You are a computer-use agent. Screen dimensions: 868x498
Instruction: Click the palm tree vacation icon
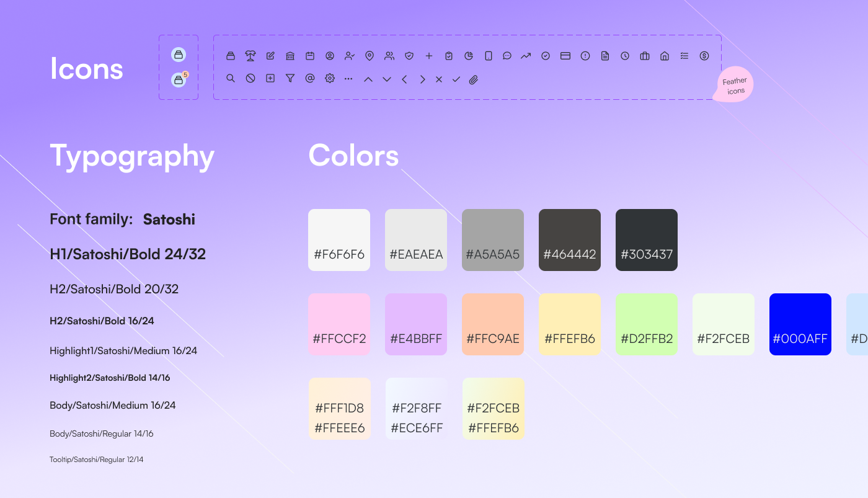click(250, 56)
